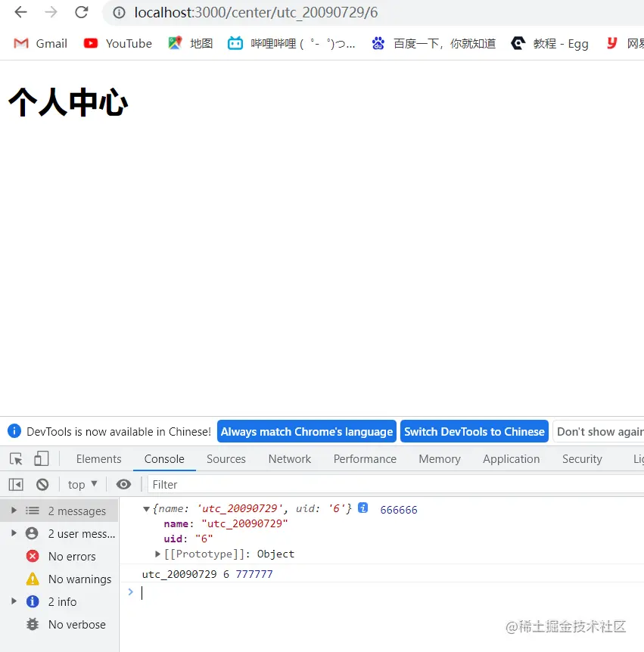This screenshot has height=652, width=644.
Task: Open 教程 - Egg bookmark
Action: coord(549,43)
